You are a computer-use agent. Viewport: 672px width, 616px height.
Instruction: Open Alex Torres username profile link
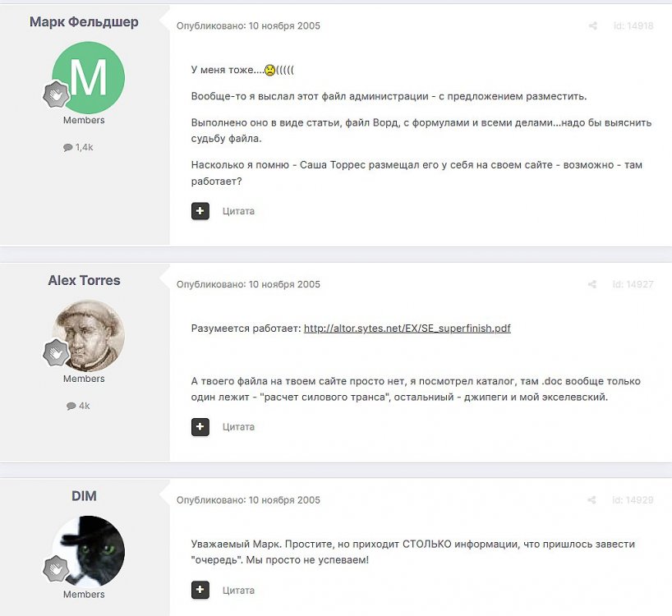tap(84, 280)
